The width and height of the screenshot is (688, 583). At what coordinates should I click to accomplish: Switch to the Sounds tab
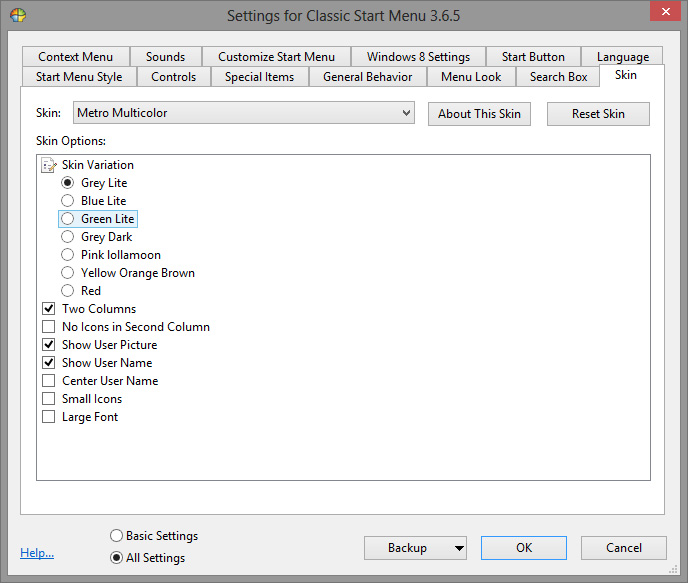tap(165, 57)
